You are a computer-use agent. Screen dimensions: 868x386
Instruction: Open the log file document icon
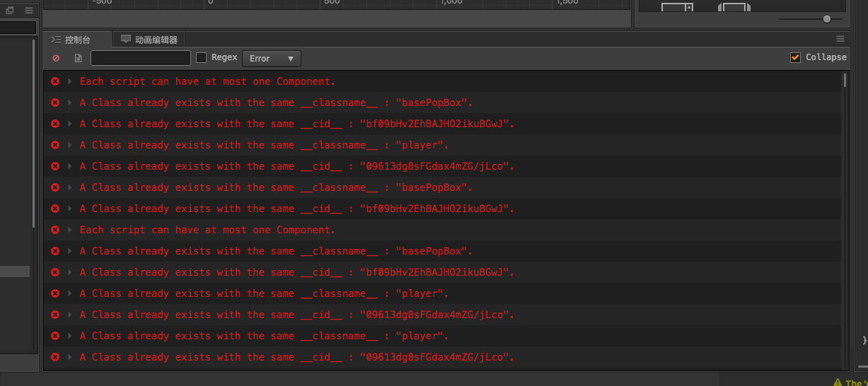pyautogui.click(x=78, y=58)
